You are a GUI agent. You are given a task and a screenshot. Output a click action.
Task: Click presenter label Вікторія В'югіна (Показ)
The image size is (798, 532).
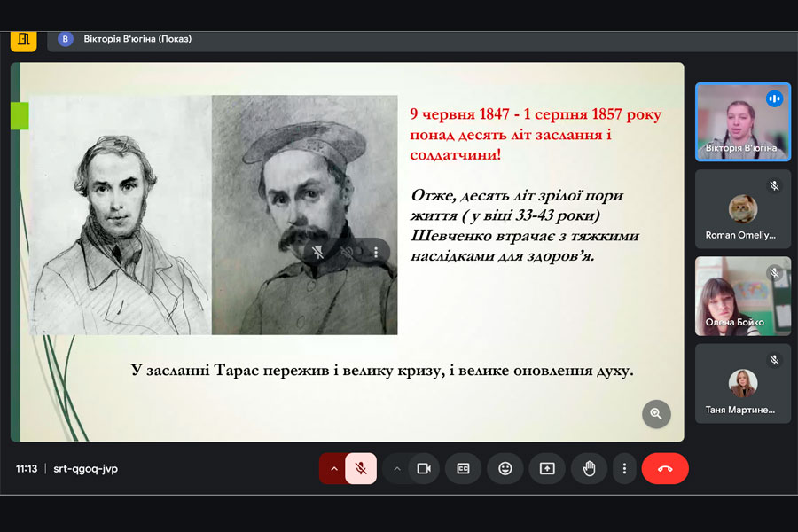click(x=137, y=39)
